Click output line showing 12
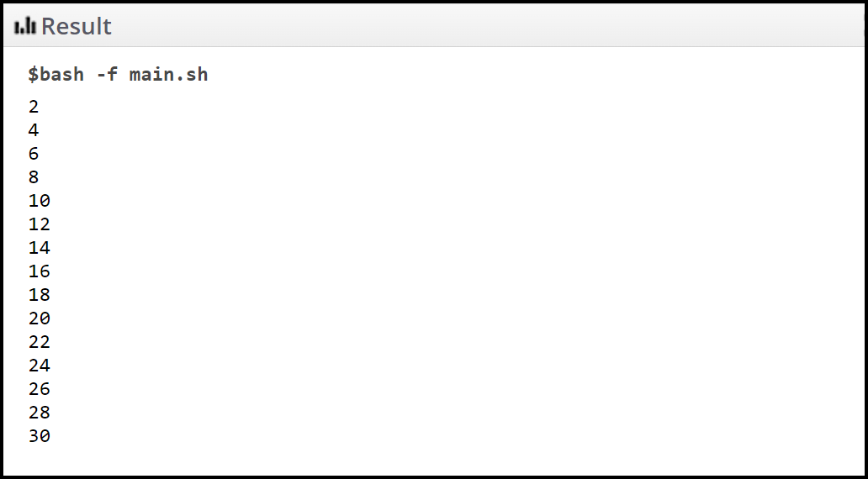Screen dimensions: 868x479 (x=40, y=224)
